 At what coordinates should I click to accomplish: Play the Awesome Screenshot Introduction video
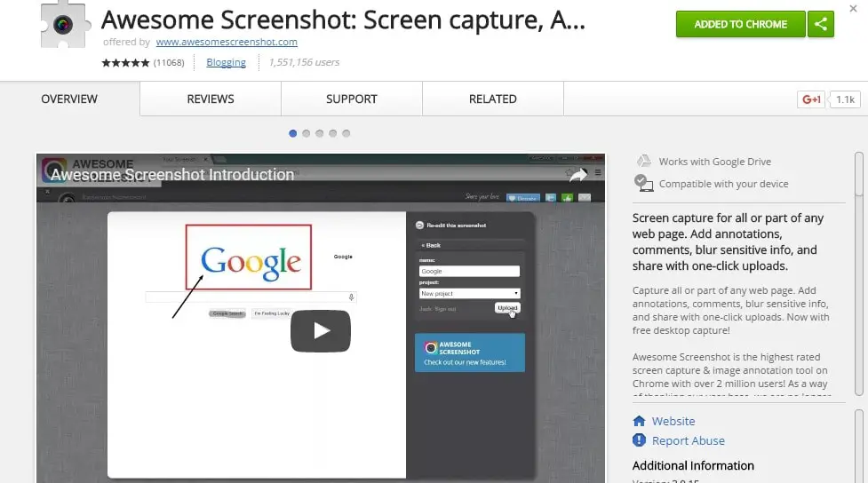click(321, 331)
